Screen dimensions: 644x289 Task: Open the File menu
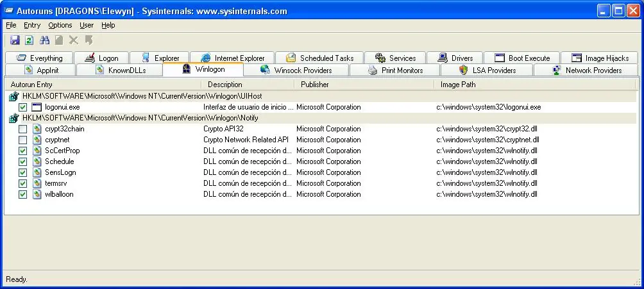11,25
